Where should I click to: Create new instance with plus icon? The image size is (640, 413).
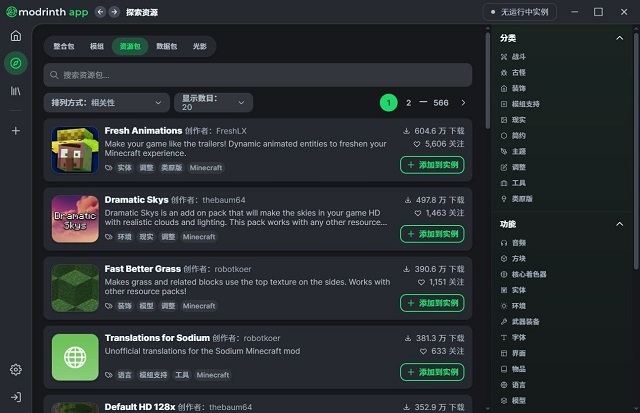tap(16, 131)
